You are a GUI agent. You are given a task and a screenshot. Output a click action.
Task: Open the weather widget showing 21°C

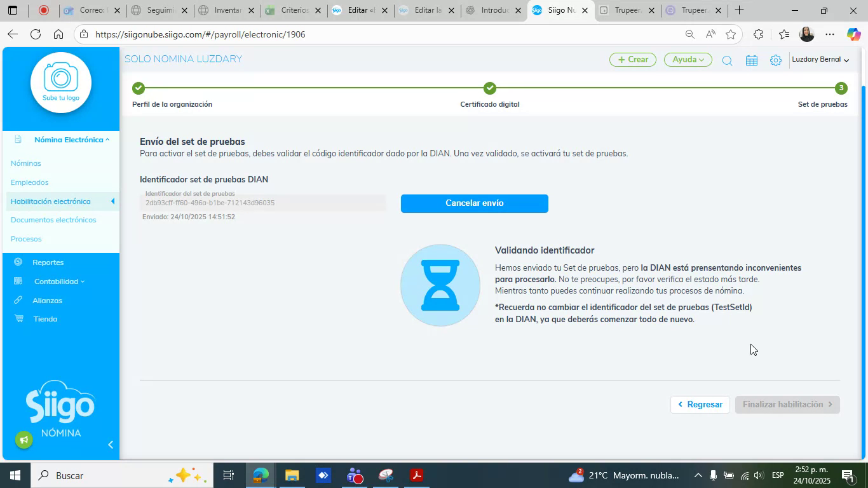623,475
